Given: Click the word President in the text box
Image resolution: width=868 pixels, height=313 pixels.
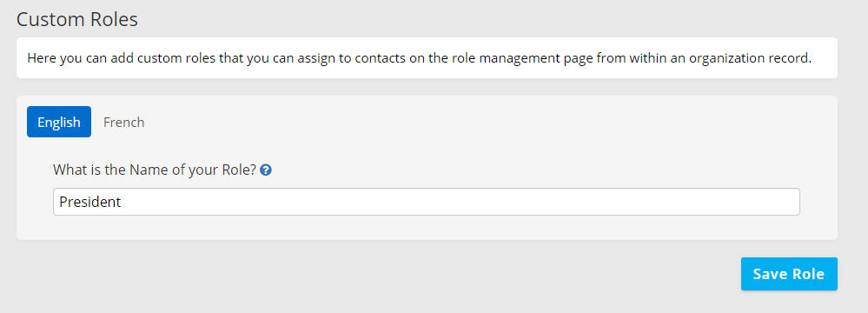Looking at the screenshot, I should coord(90,203).
